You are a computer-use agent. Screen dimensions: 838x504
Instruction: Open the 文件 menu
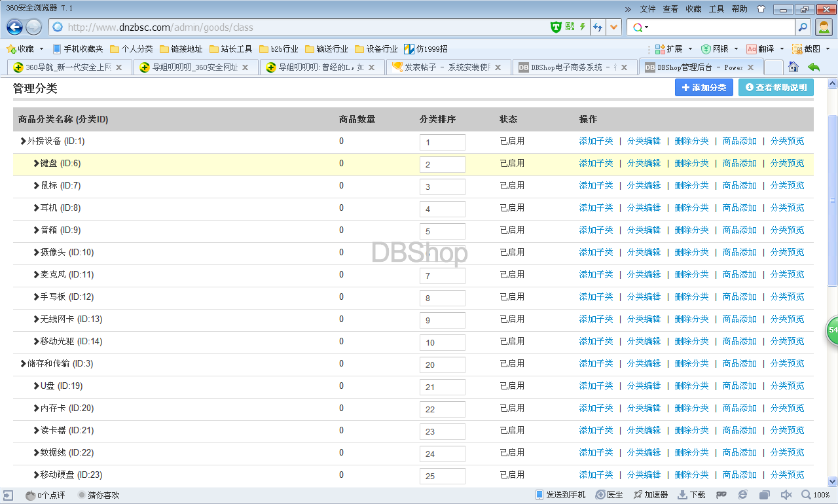pyautogui.click(x=647, y=9)
